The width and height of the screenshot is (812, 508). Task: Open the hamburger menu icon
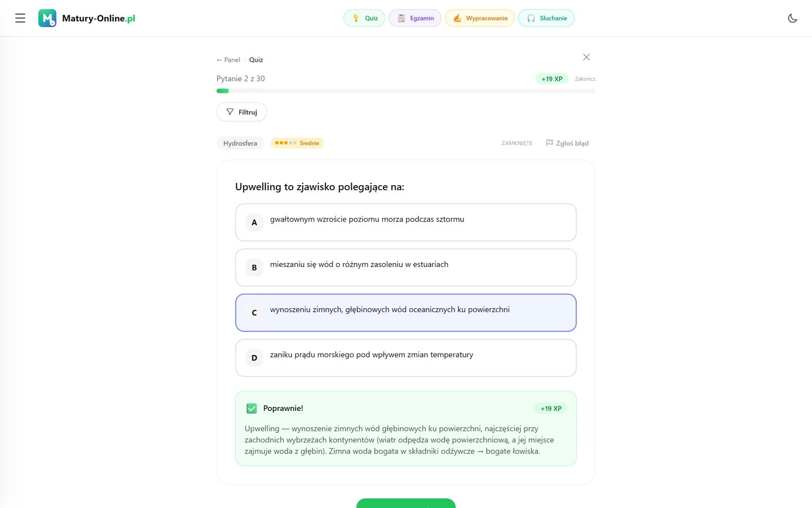pyautogui.click(x=20, y=18)
